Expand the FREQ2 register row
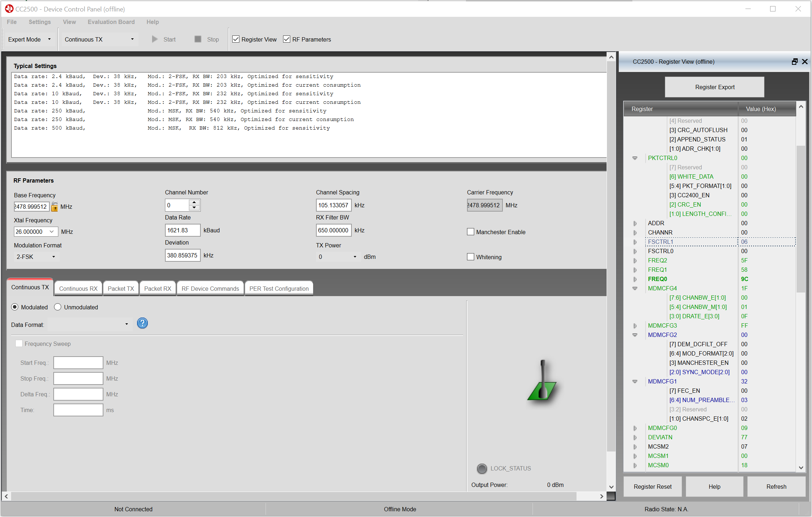 point(635,261)
